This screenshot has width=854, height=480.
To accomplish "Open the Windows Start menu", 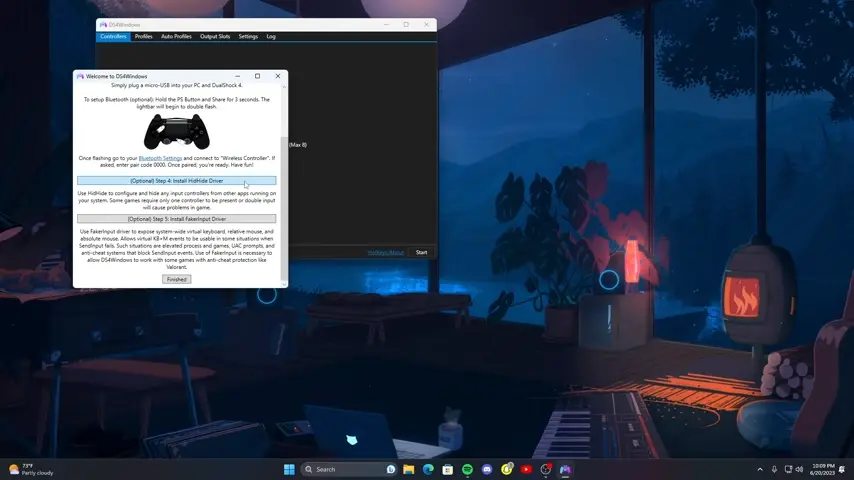I will pos(289,470).
